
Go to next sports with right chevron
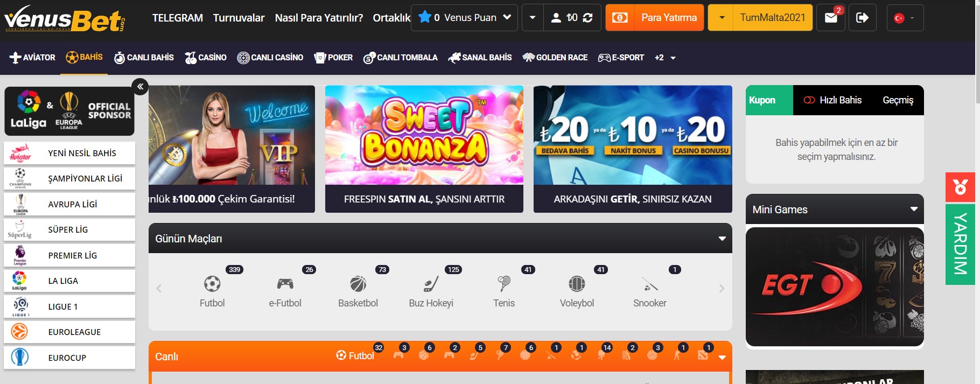pyautogui.click(x=722, y=289)
